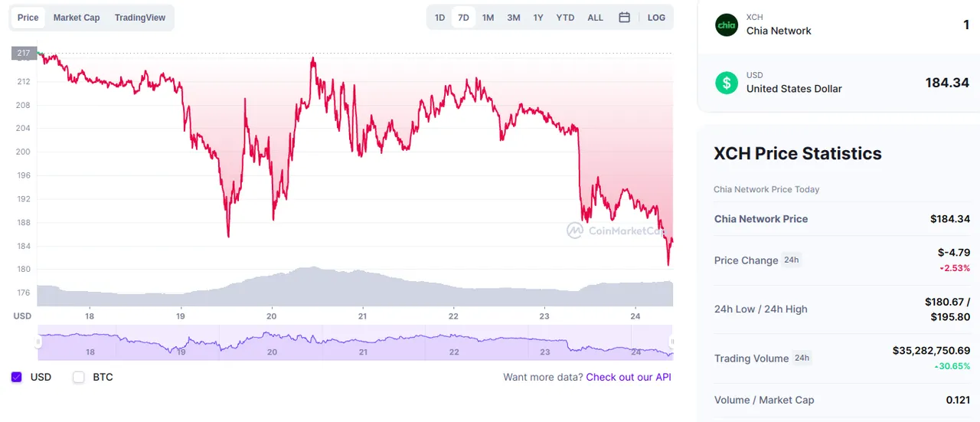Open the calendar date range picker
This screenshot has width=980, height=422.
(624, 18)
